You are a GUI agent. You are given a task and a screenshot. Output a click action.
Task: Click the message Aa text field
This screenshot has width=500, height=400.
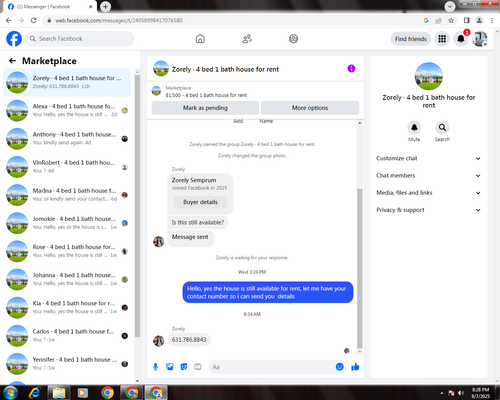pyautogui.click(x=272, y=367)
